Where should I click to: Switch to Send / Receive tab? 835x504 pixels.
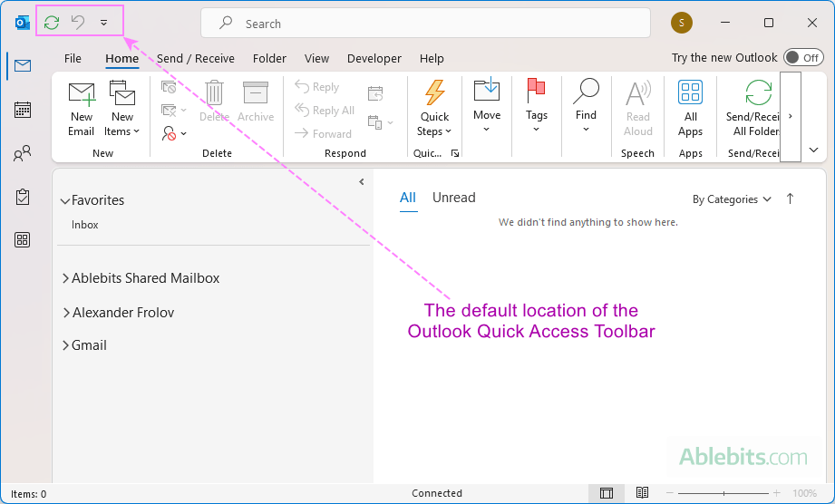pos(196,59)
